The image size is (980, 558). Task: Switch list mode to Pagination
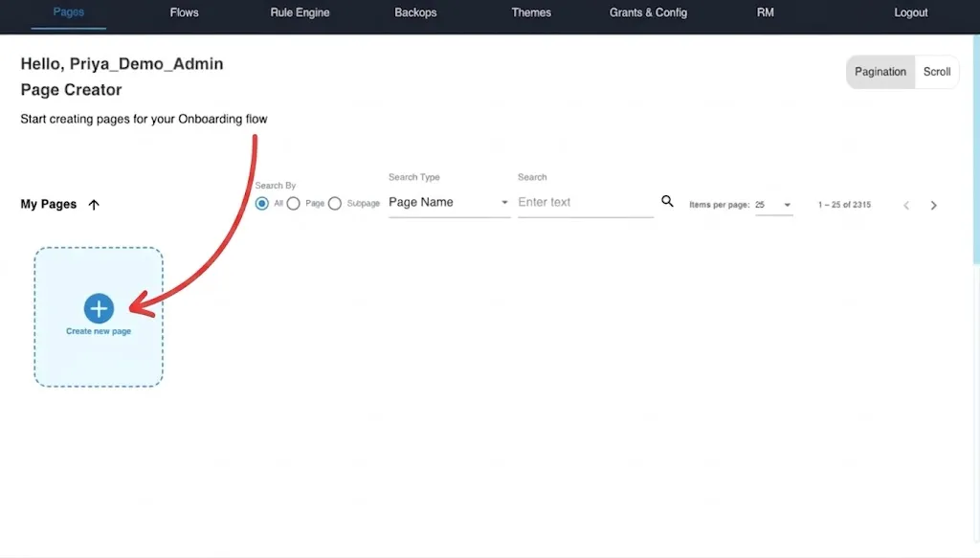pyautogui.click(x=880, y=72)
